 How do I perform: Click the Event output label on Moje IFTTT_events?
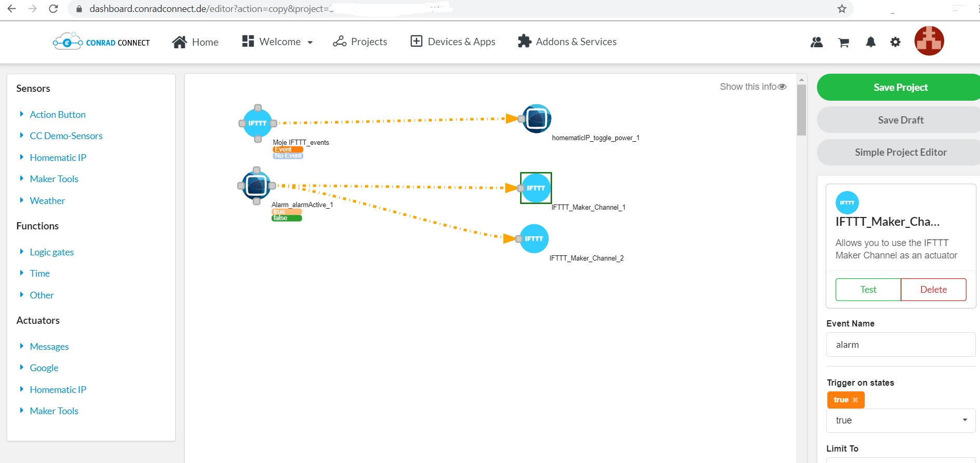pos(288,149)
